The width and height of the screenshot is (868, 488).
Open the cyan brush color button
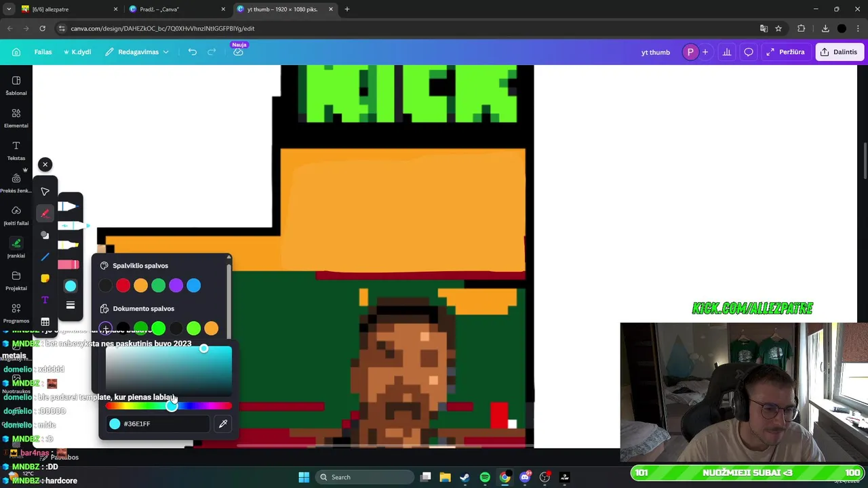pyautogui.click(x=71, y=286)
